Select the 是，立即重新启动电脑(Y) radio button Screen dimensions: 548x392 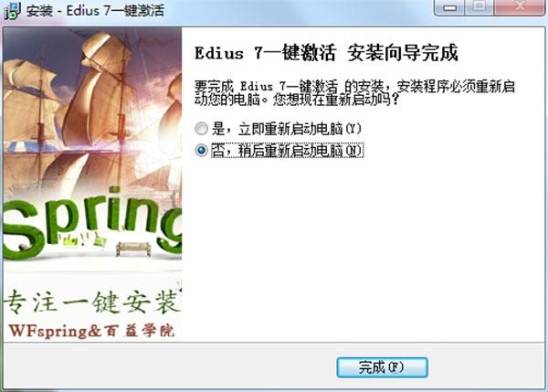(x=201, y=129)
